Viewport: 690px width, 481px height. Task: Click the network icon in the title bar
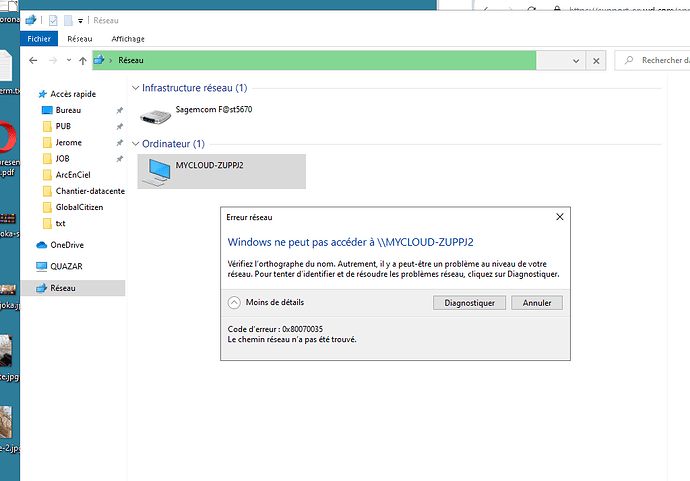click(31, 20)
